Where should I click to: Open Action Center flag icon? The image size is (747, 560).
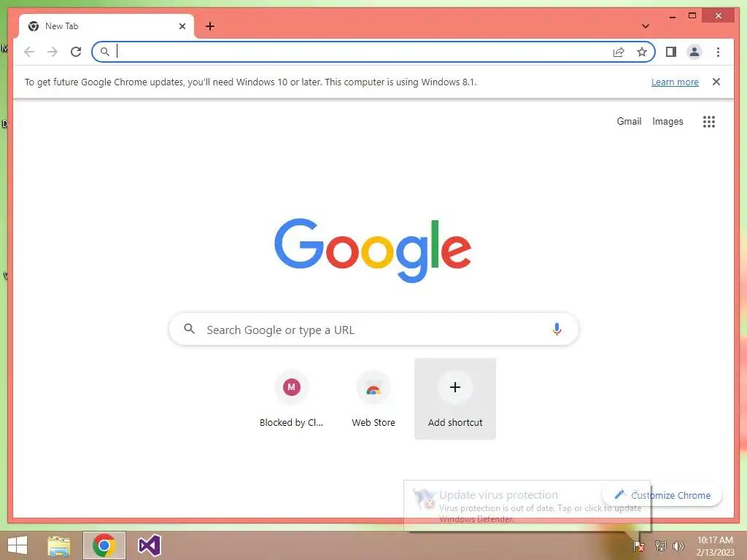point(639,546)
